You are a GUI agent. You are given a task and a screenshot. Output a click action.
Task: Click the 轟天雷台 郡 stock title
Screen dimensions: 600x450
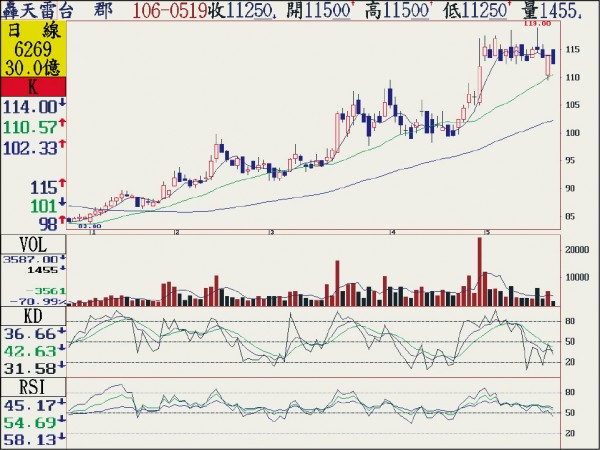click(57, 10)
